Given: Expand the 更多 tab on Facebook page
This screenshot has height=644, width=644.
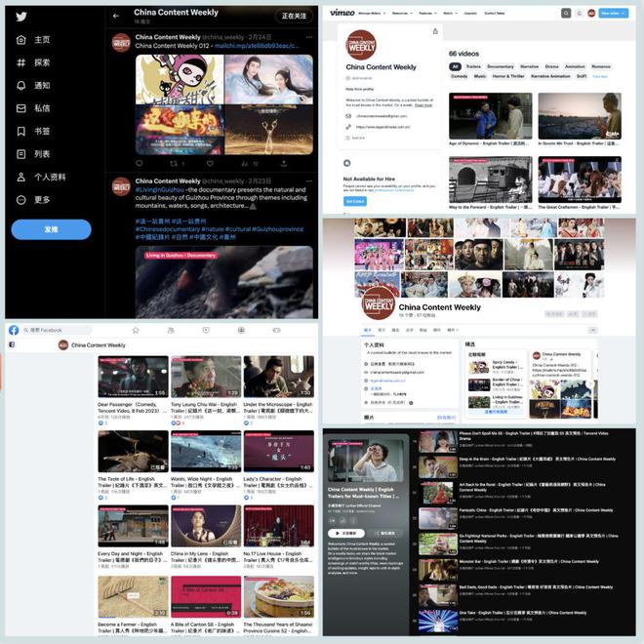Looking at the screenshot, I should click(453, 330).
